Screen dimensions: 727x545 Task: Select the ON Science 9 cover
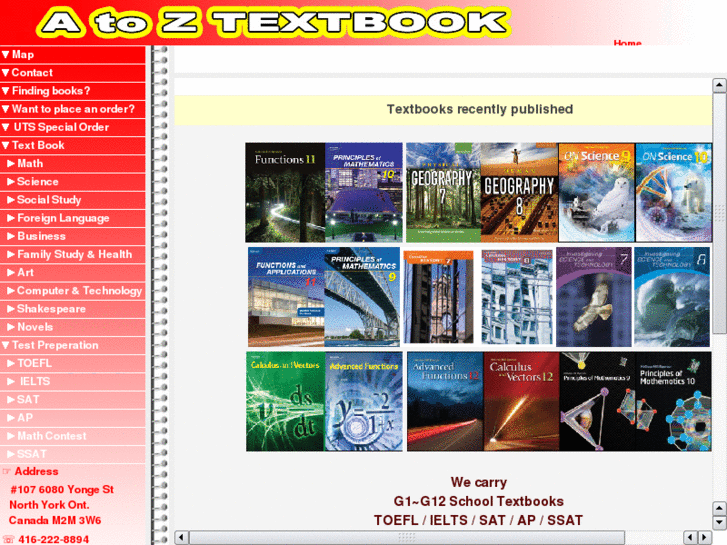597,192
